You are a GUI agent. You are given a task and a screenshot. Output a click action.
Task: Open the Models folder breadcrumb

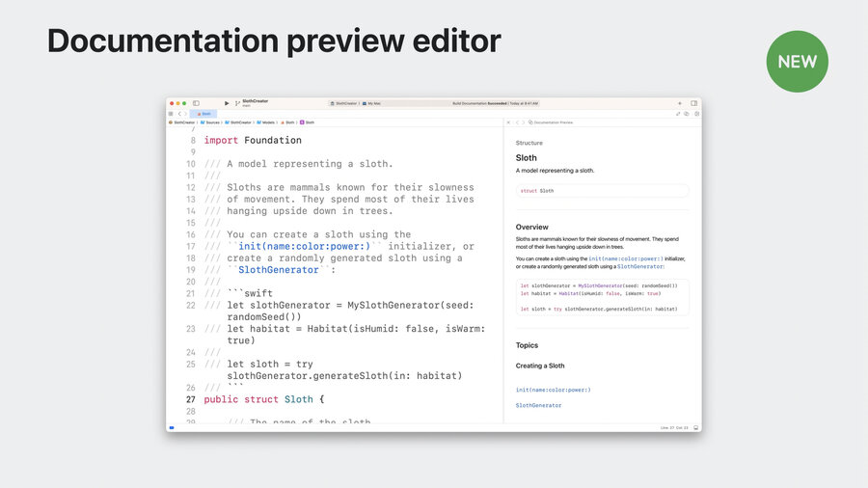coord(266,122)
